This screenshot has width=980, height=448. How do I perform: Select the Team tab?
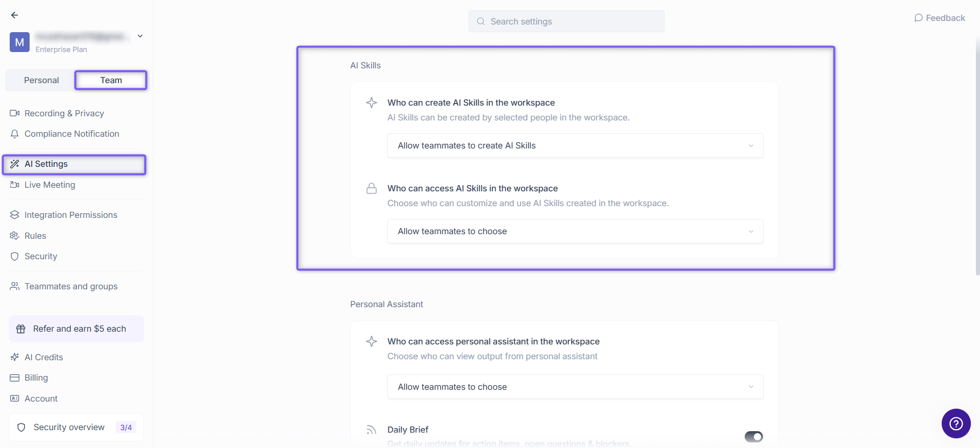(111, 80)
